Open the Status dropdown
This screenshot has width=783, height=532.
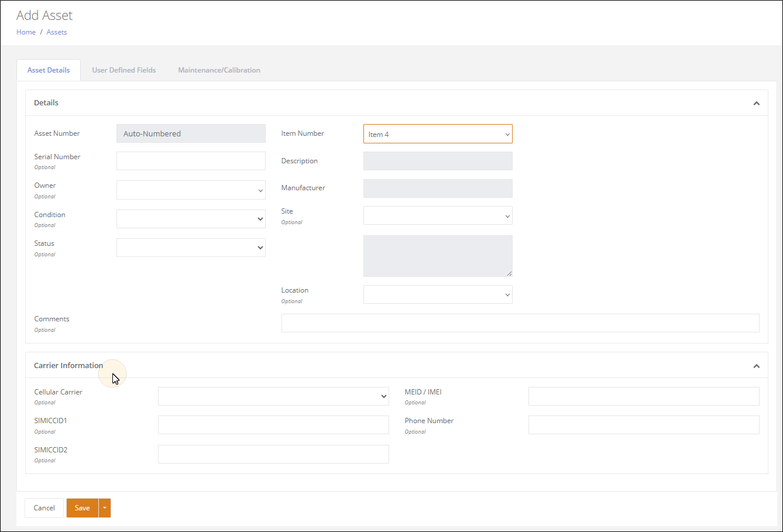[x=191, y=248]
